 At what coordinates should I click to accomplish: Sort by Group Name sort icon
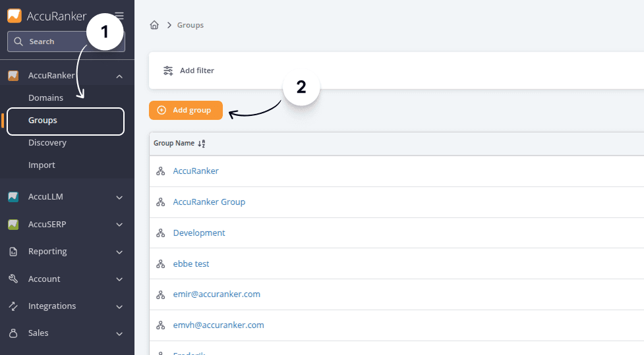pos(201,144)
